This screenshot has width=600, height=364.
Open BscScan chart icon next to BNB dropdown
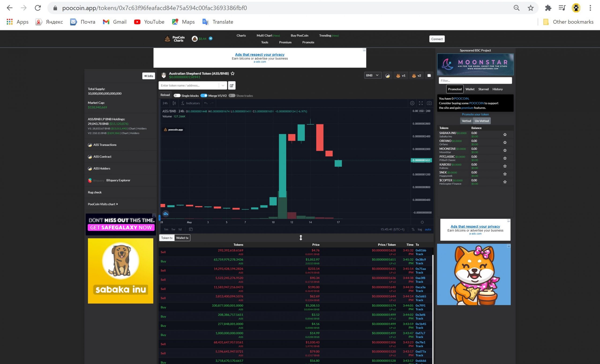pos(387,76)
